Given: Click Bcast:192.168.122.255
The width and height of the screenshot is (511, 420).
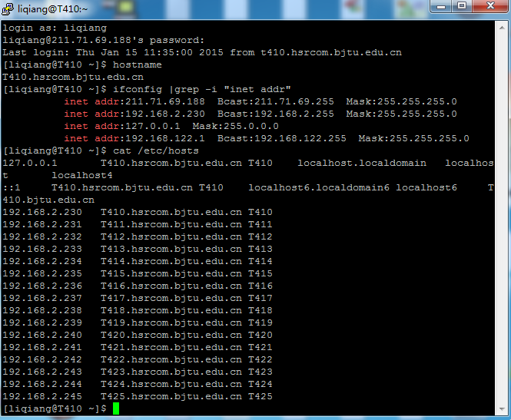Looking at the screenshot, I should point(281,139).
